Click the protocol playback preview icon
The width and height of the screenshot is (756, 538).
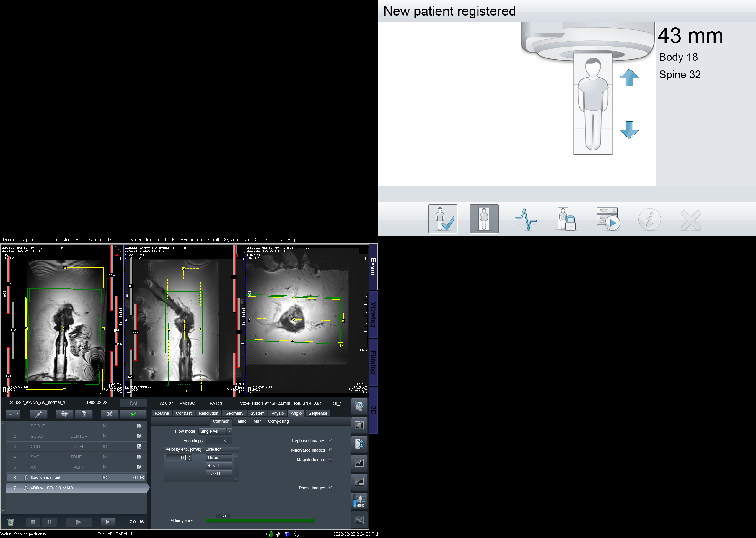[608, 219]
